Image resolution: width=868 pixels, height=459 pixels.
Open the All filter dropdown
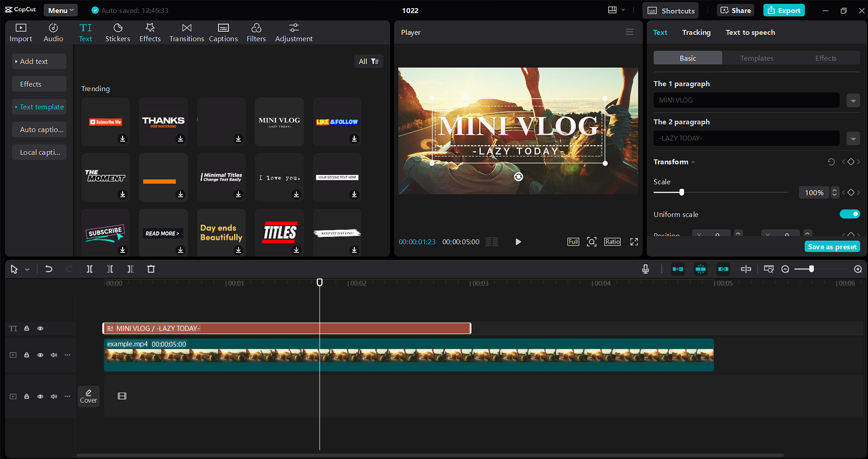point(368,61)
